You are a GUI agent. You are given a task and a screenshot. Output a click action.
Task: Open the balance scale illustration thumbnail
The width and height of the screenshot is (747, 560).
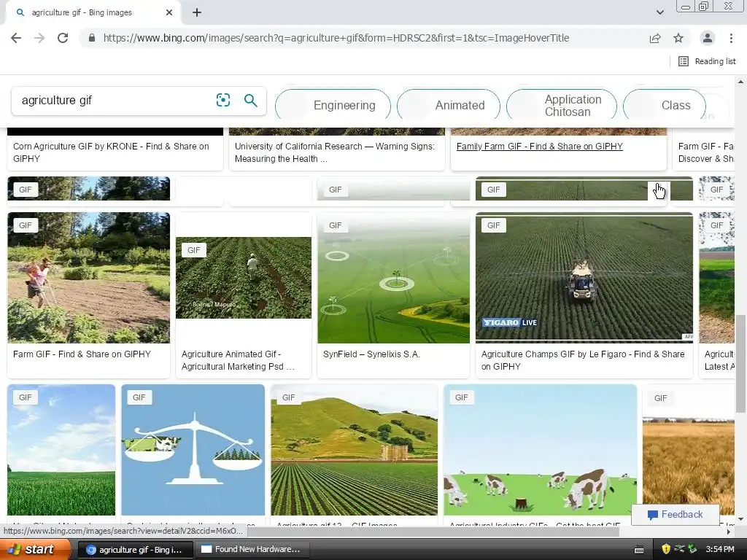(x=193, y=449)
